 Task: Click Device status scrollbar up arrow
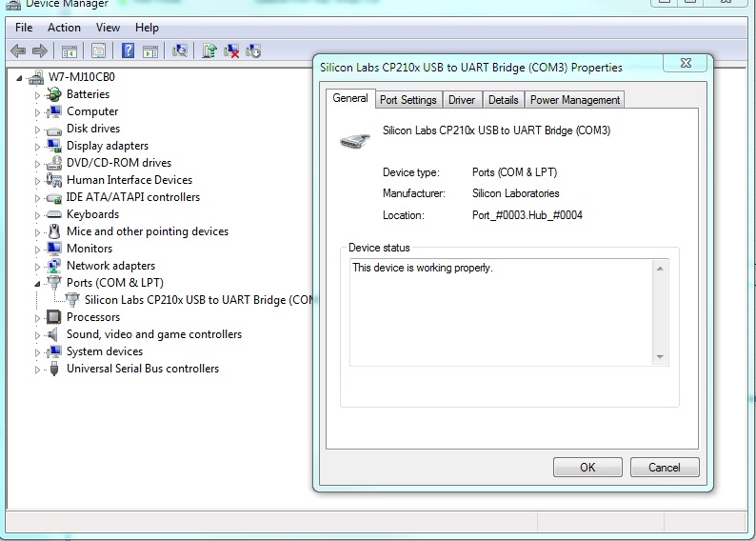[x=660, y=269]
